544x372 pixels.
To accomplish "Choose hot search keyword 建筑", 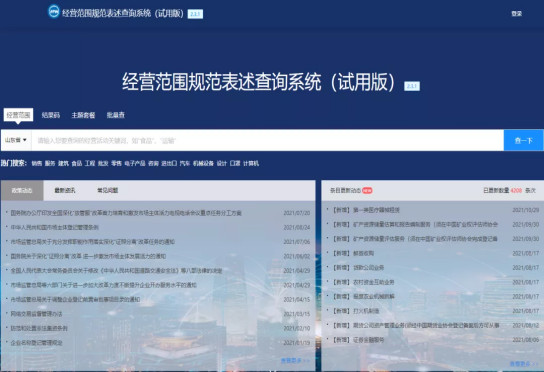I will 63,163.
